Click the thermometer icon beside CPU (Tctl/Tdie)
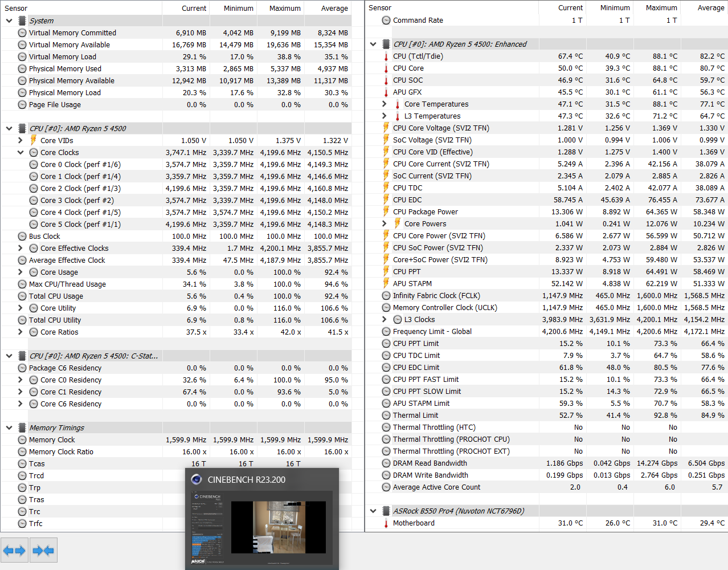The image size is (728, 570). click(x=386, y=56)
